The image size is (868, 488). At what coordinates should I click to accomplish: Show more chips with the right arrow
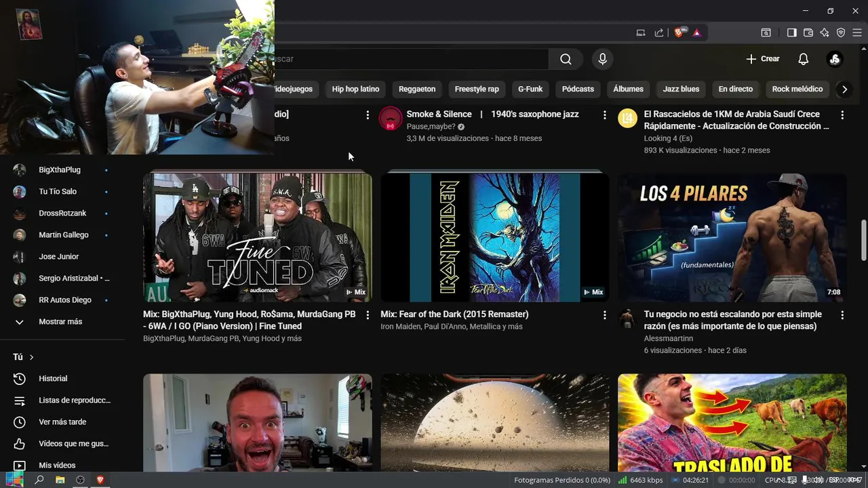coord(844,89)
